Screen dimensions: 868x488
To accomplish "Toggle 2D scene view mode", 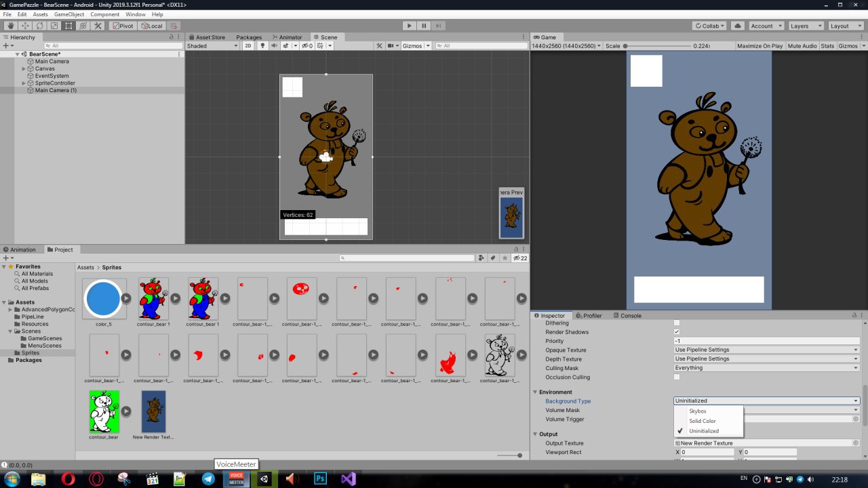I will 248,46.
